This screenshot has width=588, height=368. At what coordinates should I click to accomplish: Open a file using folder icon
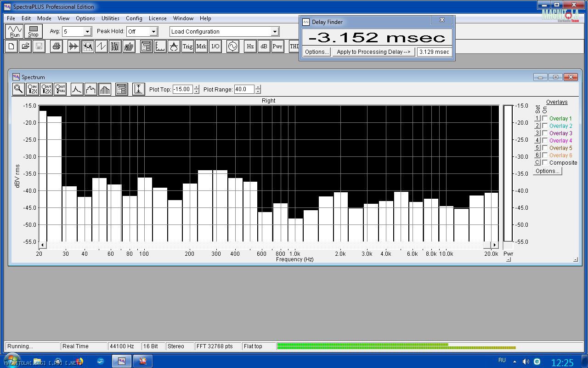[25, 46]
